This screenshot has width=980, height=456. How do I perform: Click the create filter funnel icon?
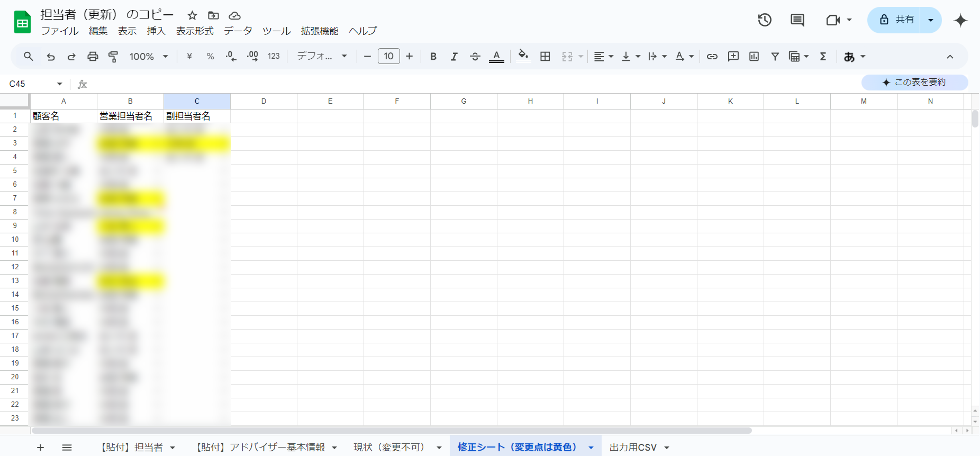775,57
